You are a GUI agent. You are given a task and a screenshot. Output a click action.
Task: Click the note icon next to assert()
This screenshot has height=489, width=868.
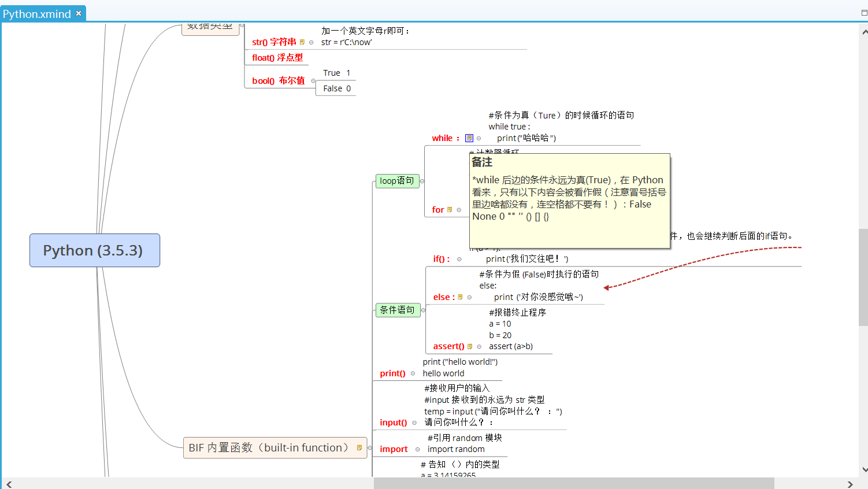pos(470,347)
